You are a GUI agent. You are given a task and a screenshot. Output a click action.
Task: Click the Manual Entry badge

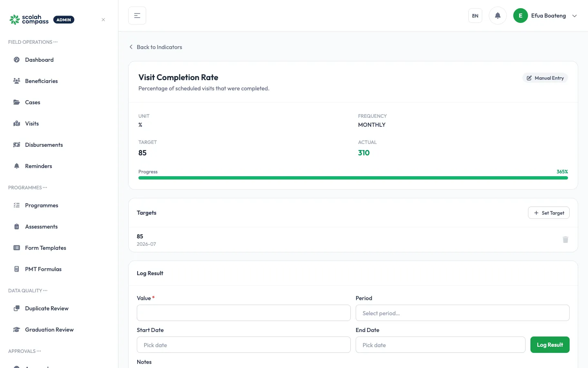tap(545, 78)
